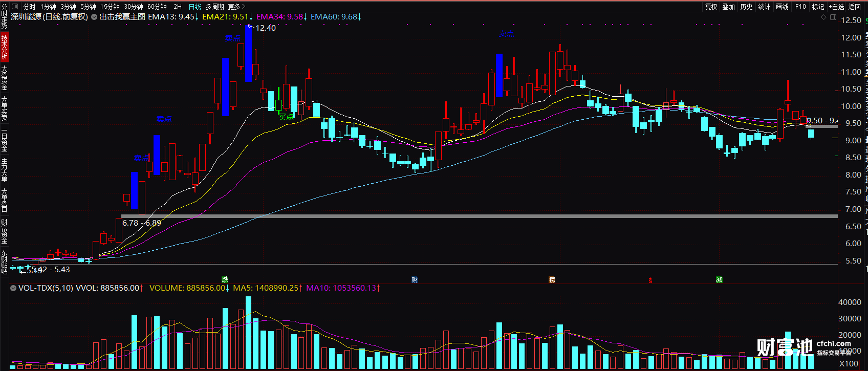Open the 大单盘口 sidebar tab
Screen dimensions: 868x371
click(x=4, y=200)
